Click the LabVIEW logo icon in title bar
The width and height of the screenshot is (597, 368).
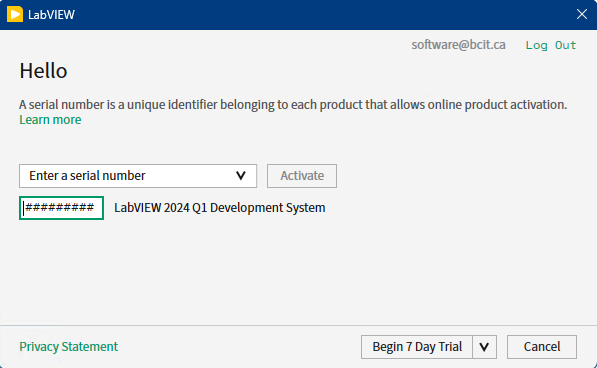[x=15, y=14]
